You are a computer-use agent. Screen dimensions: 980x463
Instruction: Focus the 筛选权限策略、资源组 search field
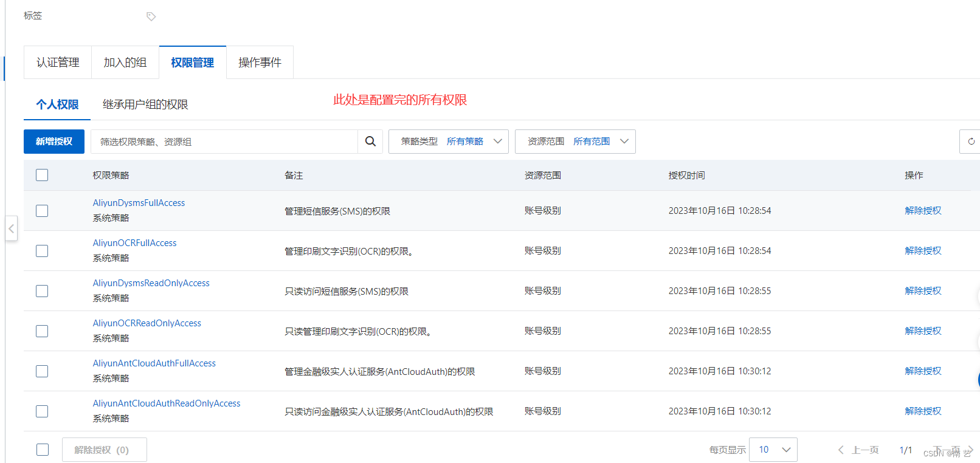(224, 142)
